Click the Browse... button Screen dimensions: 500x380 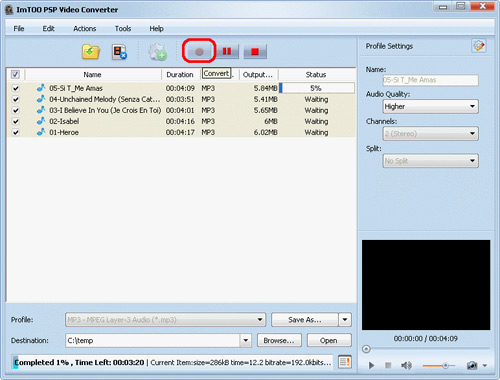(279, 340)
